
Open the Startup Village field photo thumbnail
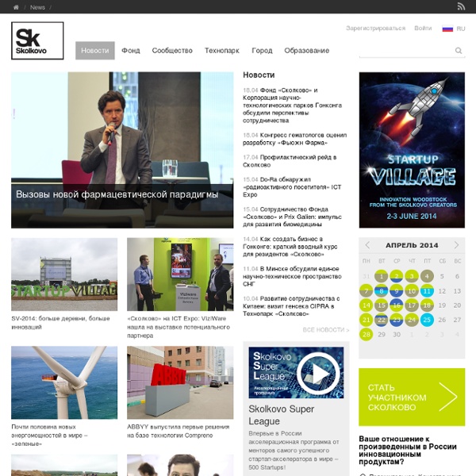pos(64,274)
